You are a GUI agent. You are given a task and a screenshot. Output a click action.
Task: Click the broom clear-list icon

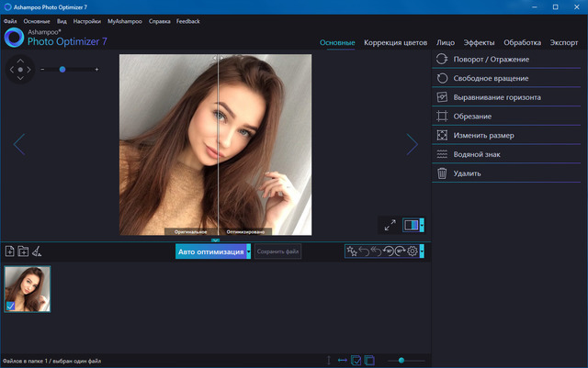tap(37, 251)
